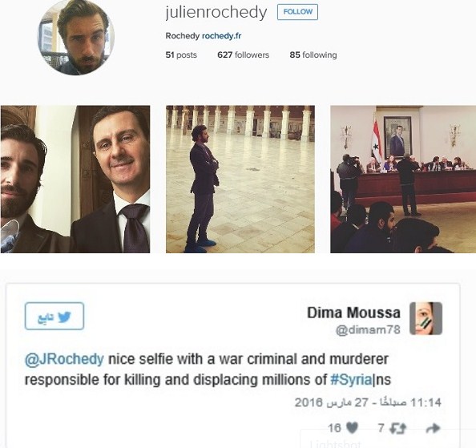Click the @JRochedy mention in the tweet
Screen dimensions: 476x448
click(x=64, y=359)
